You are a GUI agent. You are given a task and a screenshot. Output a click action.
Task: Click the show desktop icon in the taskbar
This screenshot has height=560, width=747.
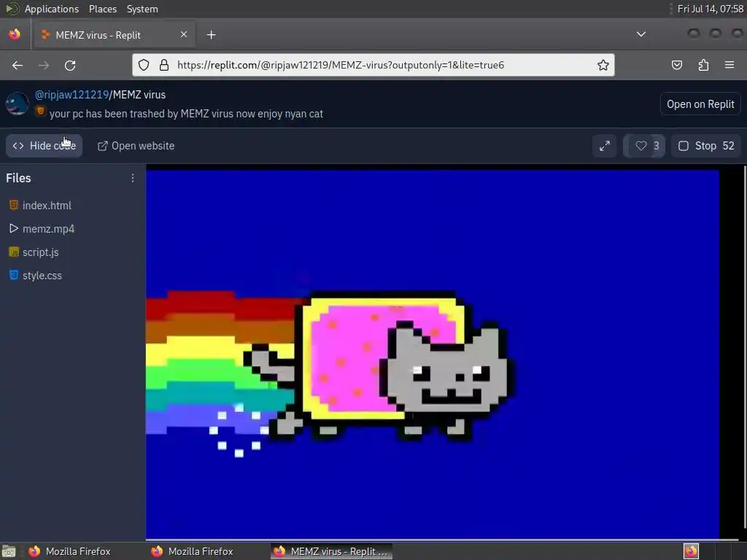coord(9,551)
